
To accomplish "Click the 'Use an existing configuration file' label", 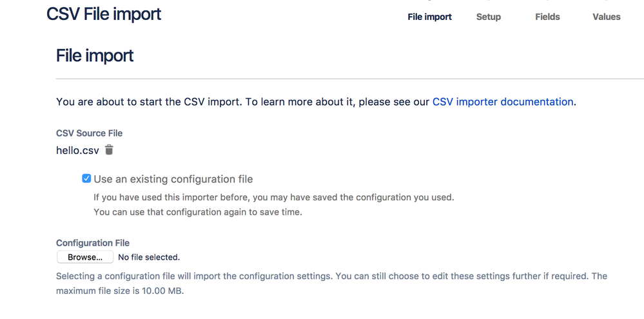I will click(x=173, y=179).
